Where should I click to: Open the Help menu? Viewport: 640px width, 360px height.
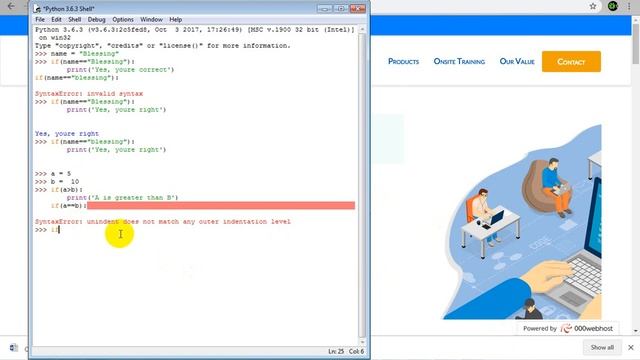[x=176, y=20]
